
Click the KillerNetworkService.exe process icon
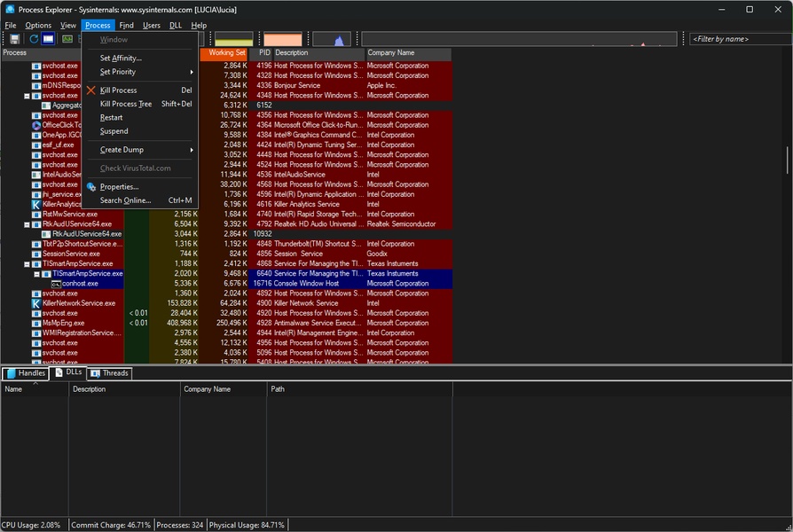[36, 303]
